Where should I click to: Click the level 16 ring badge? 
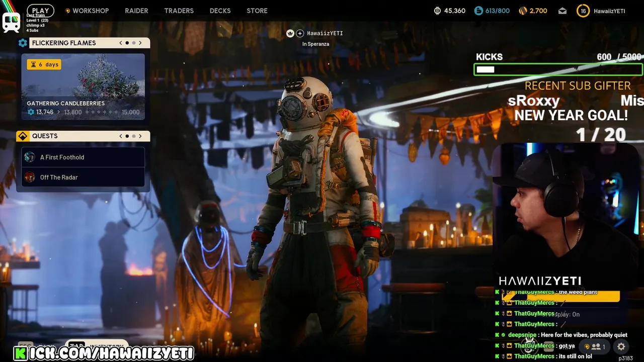click(x=583, y=11)
